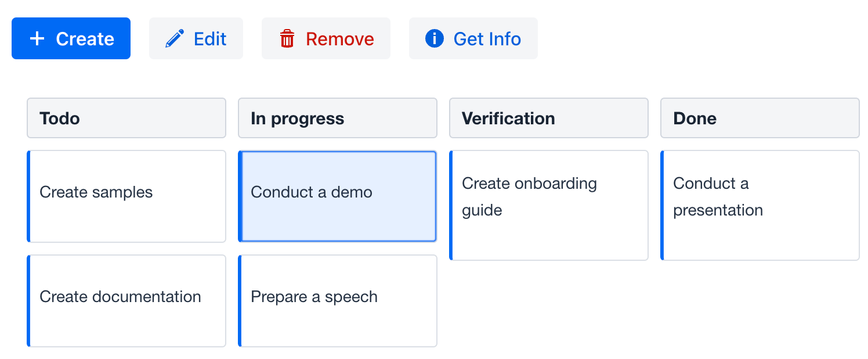868x359 pixels.
Task: Select the Prepare a speech card
Action: [337, 300]
